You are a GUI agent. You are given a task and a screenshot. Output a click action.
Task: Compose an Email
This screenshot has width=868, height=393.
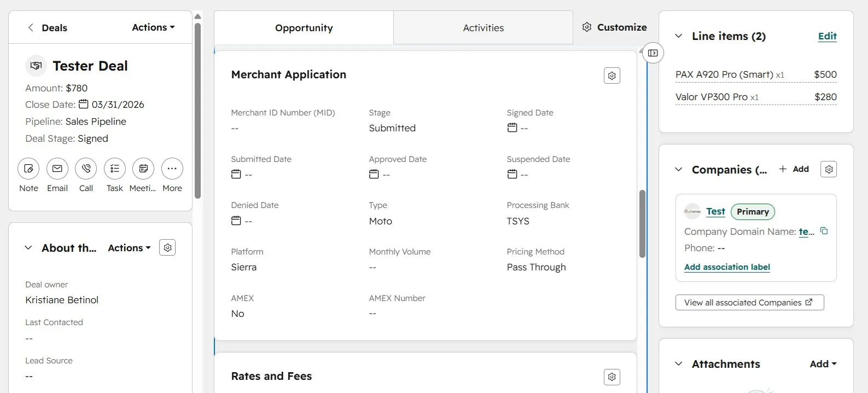[57, 169]
